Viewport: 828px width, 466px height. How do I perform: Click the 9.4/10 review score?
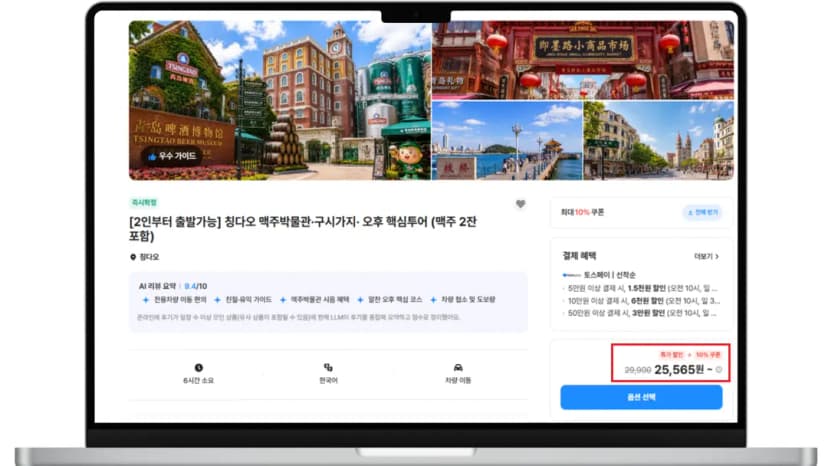coord(195,286)
